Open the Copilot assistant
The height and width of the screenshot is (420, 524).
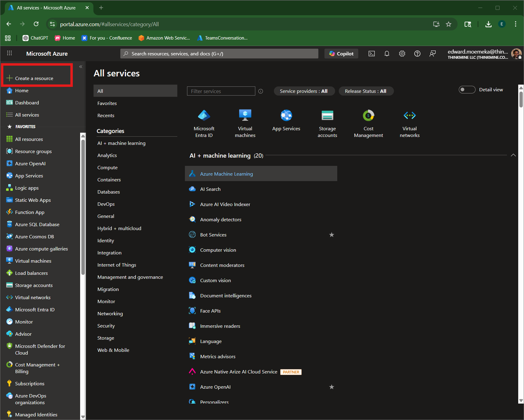click(341, 54)
